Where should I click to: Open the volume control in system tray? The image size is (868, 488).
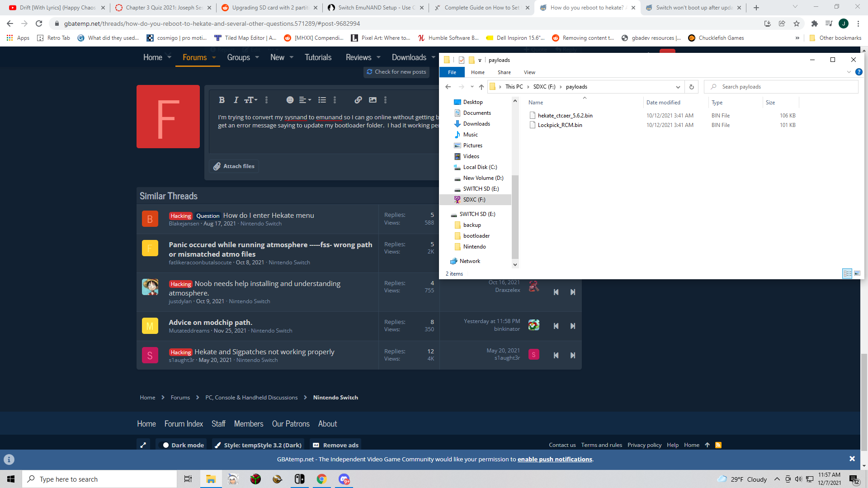coord(798,479)
